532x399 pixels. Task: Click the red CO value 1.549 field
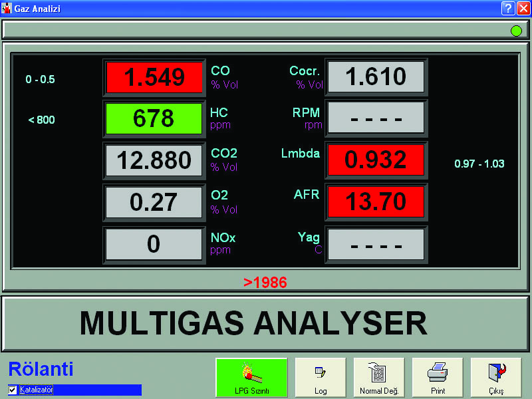(x=154, y=78)
